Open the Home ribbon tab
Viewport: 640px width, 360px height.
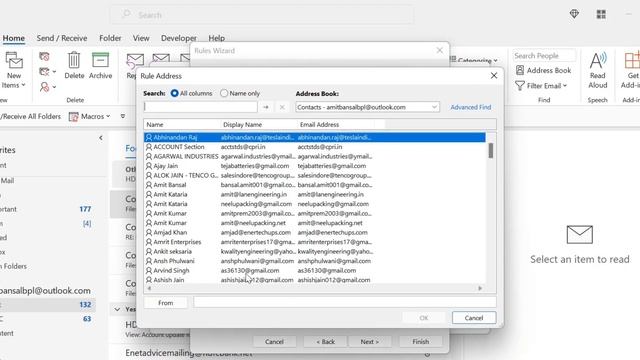point(13,38)
